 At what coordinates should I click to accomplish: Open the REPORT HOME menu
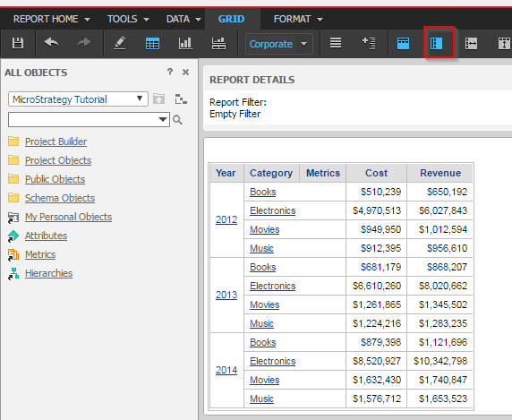point(52,19)
